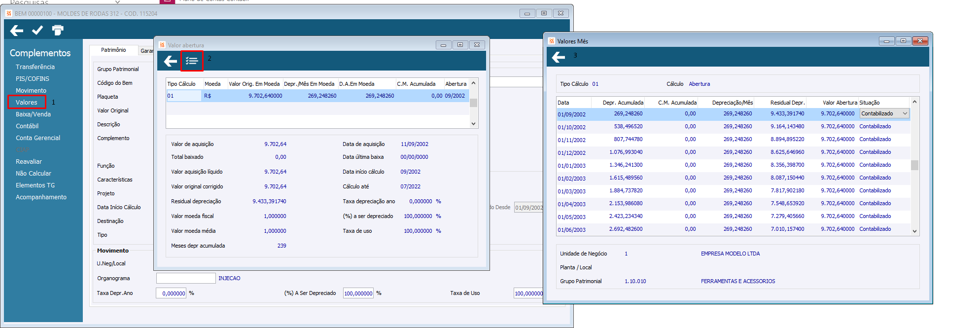Click the Organograma input field
Screen dimensions: 980x328
186,278
